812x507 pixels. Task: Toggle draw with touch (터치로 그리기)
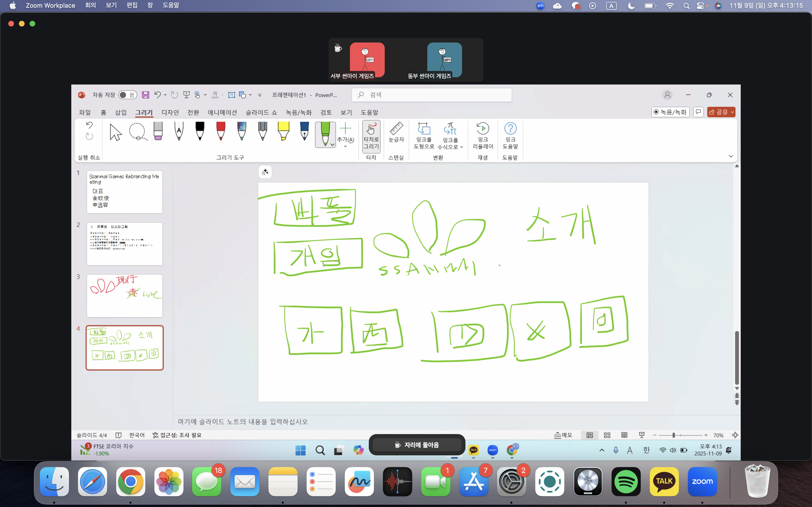371,136
